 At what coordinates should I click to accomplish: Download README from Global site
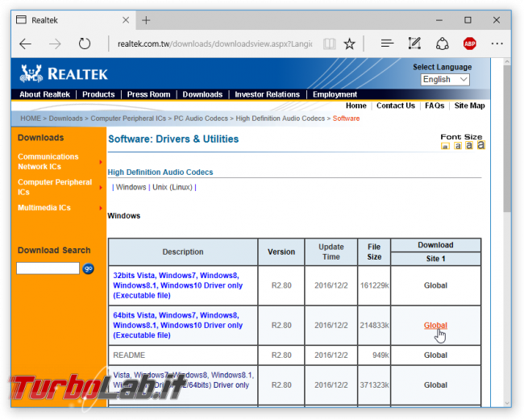point(435,356)
